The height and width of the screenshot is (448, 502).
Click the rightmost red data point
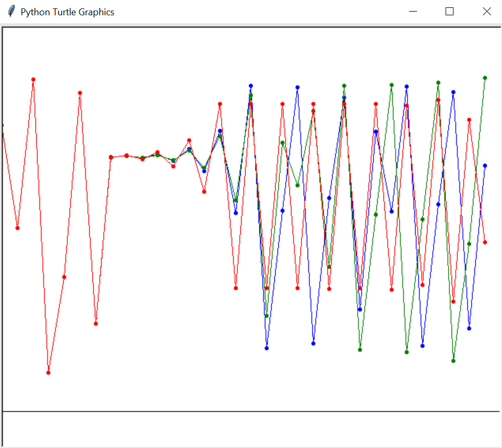coord(485,242)
